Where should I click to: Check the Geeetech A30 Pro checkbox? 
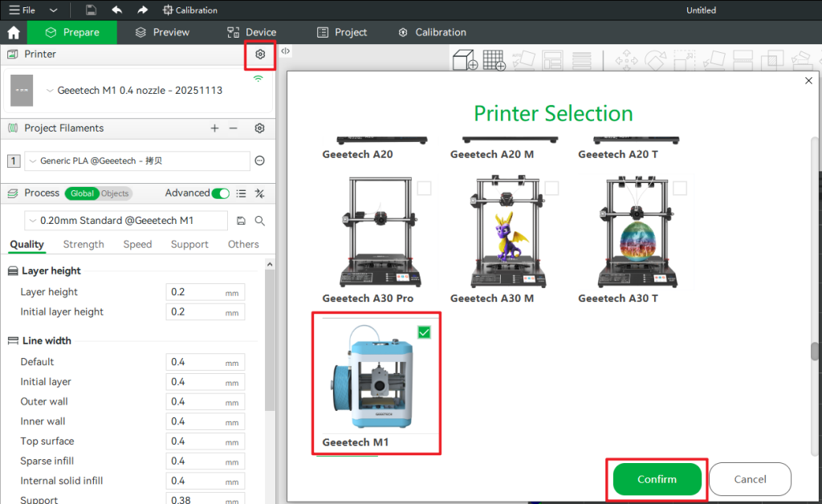click(424, 189)
